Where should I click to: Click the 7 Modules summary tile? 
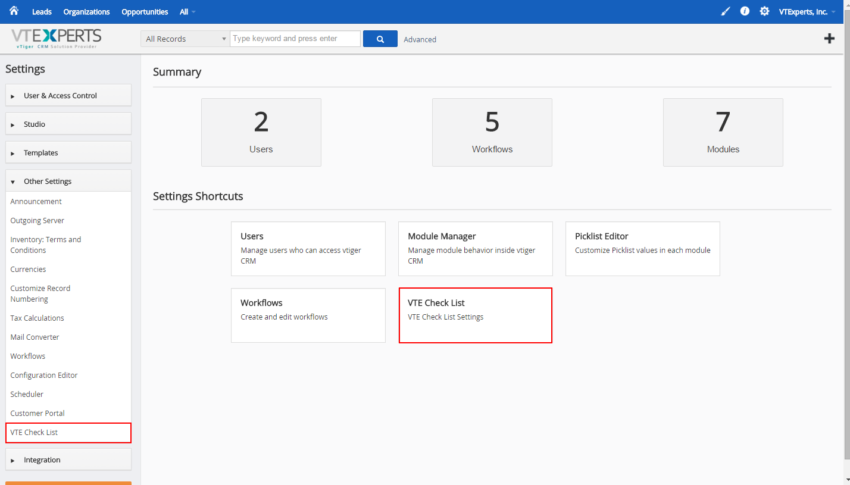click(x=723, y=132)
